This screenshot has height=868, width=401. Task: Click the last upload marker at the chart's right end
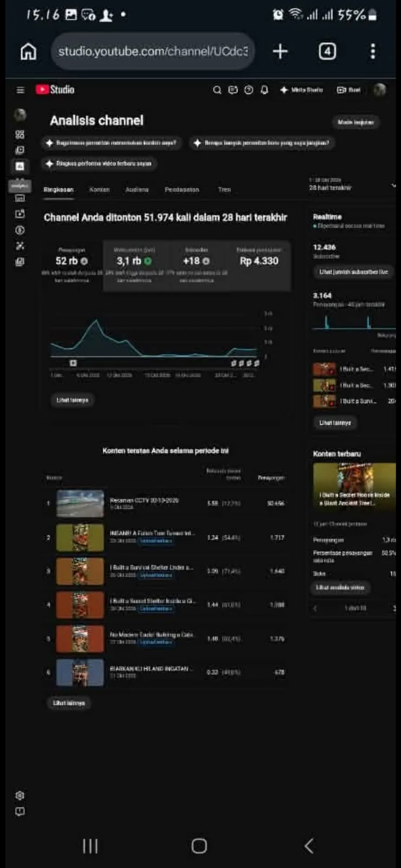[257, 363]
